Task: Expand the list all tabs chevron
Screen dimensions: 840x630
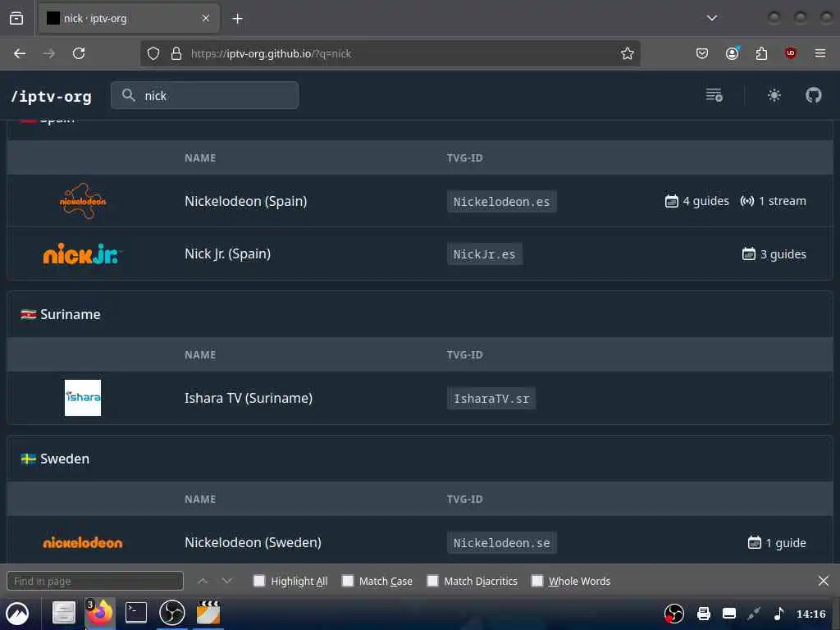Action: [711, 18]
